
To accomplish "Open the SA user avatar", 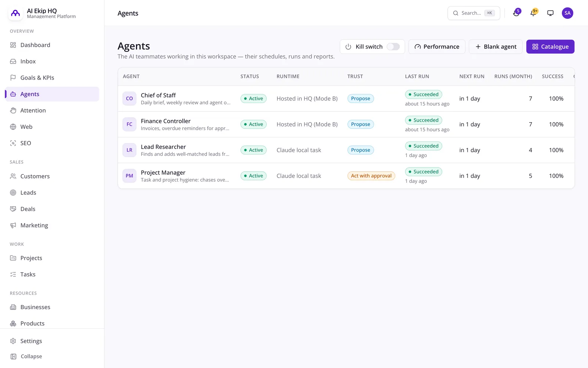I will 567,13.
